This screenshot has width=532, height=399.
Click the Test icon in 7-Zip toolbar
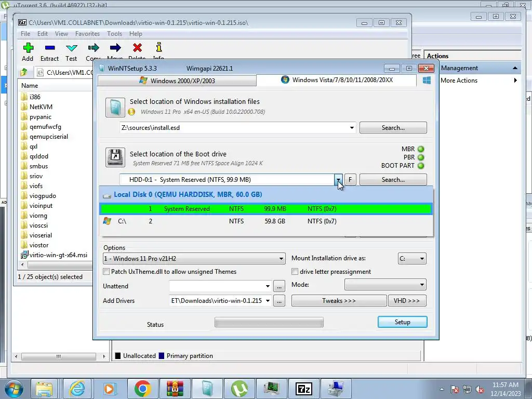point(72,48)
